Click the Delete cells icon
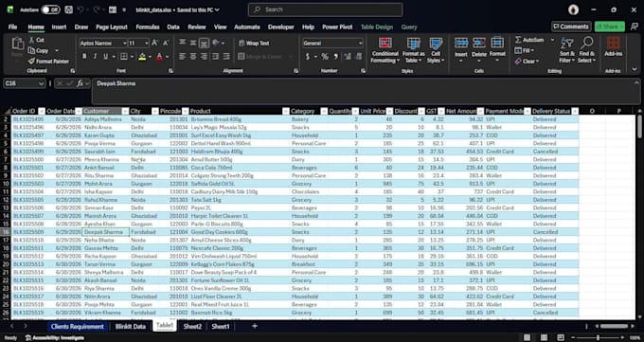The height and width of the screenshot is (342, 644). 479,43
